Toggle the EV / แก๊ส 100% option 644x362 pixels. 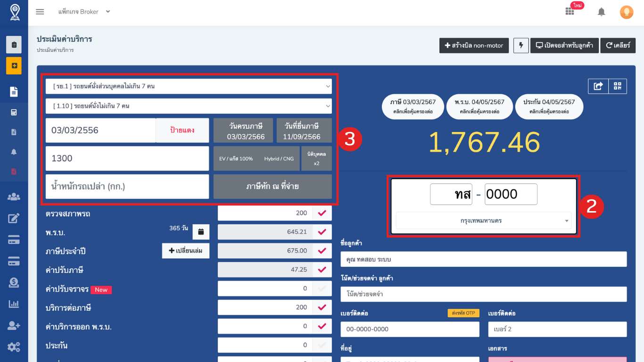click(236, 158)
